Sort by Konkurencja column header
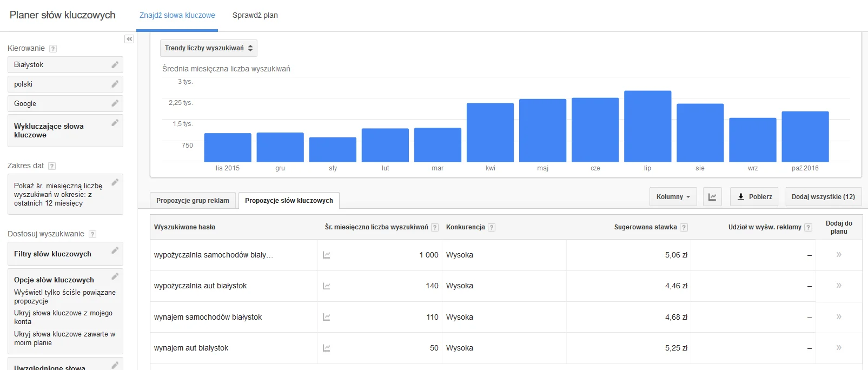This screenshot has height=370, width=868. [465, 227]
